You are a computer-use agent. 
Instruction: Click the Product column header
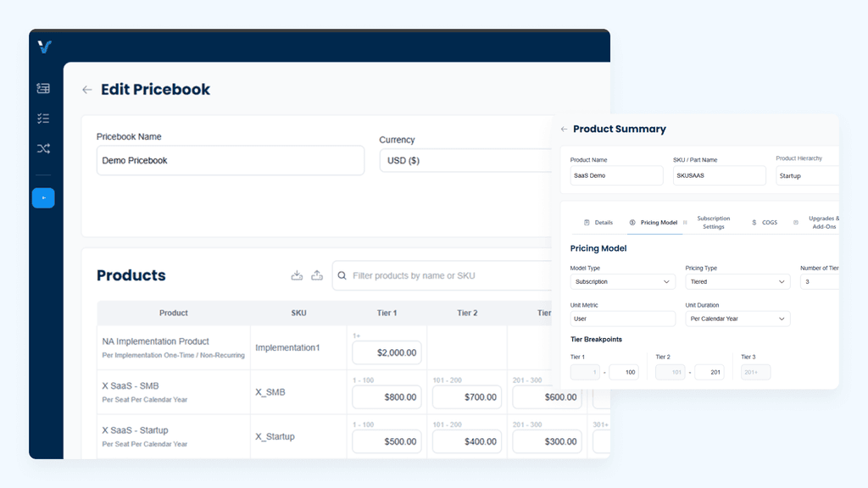173,313
